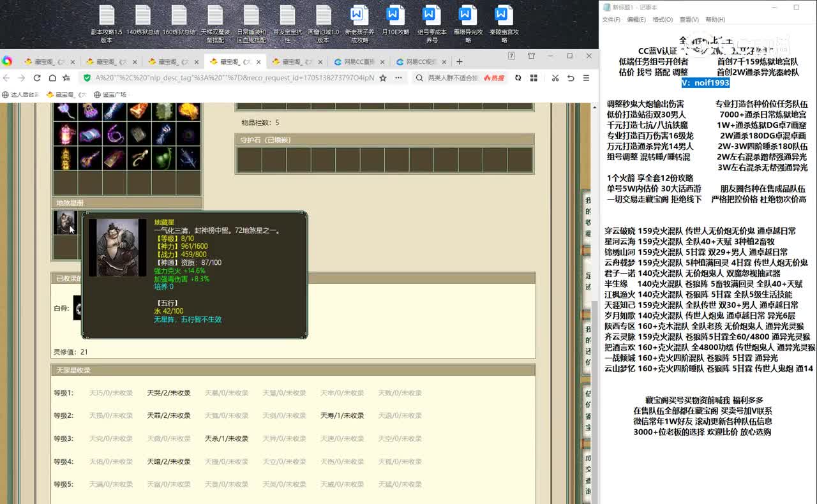Open the favorites list star icon
Screen dimensions: 817x504
66,78
